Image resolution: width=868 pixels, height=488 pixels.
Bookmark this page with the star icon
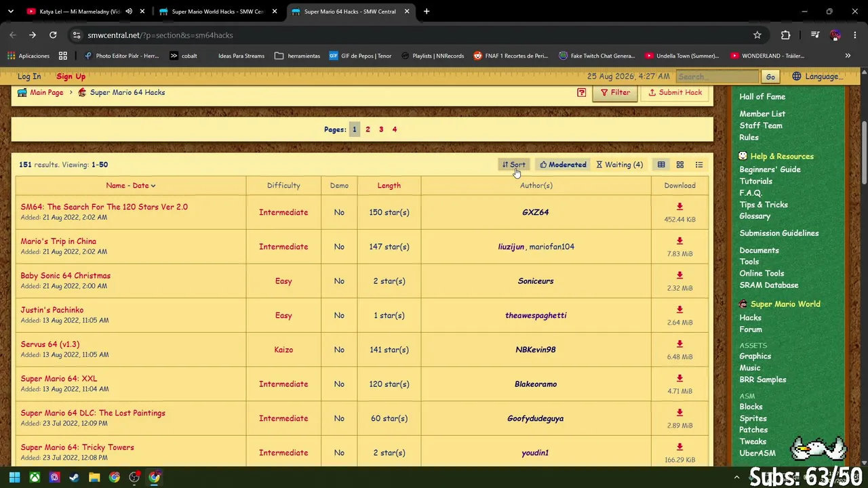(757, 35)
